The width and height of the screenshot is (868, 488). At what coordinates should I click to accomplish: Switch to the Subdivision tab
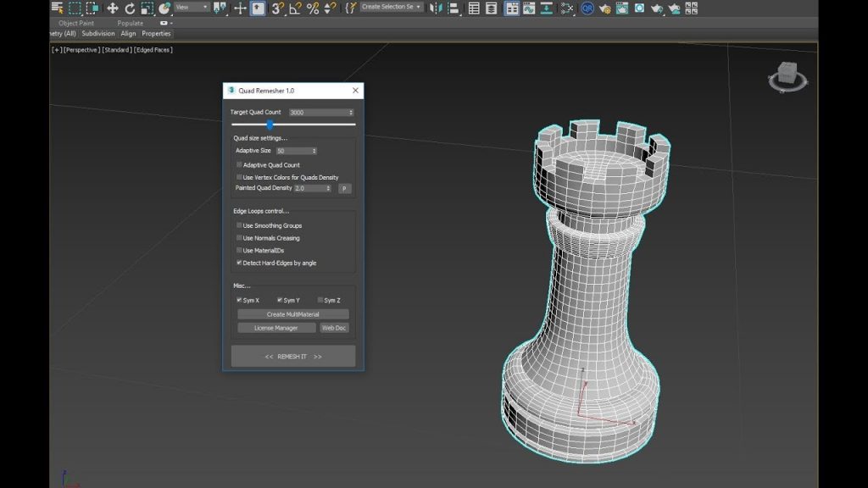(99, 34)
